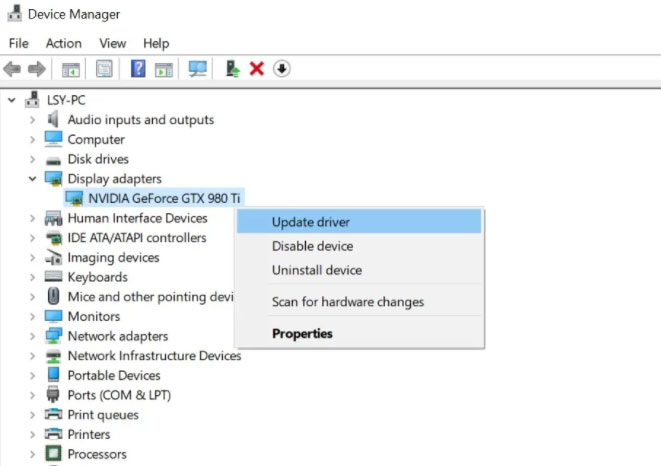
Task: Choose Uninstall device from context menu
Action: pyautogui.click(x=359, y=270)
